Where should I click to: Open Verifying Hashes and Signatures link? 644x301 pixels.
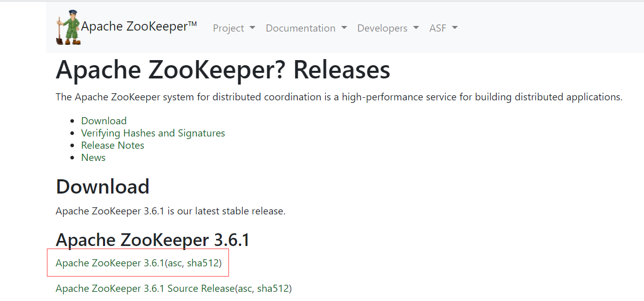153,133
